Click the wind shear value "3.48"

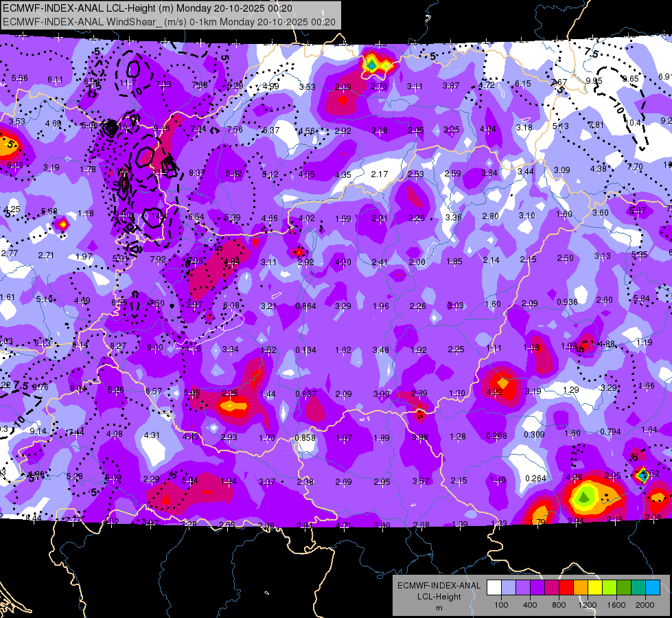tap(380, 350)
